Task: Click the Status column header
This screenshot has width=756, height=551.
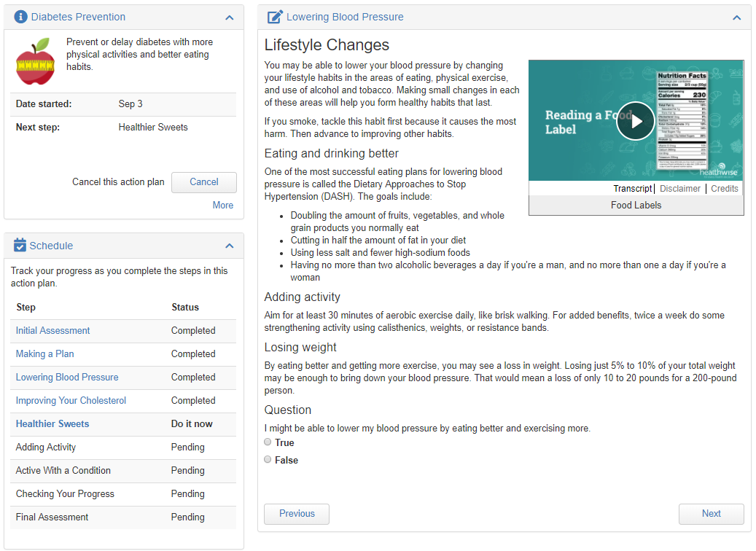Action: pyautogui.click(x=185, y=308)
